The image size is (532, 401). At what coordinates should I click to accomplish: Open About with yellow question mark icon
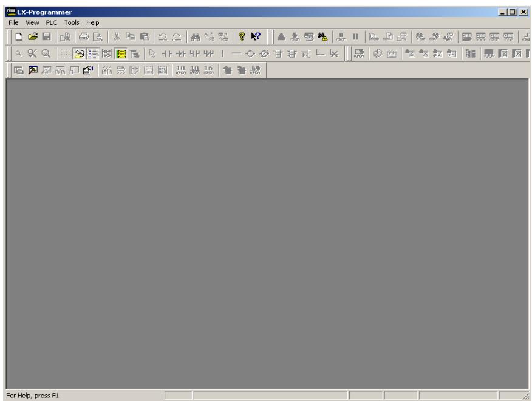[242, 36]
